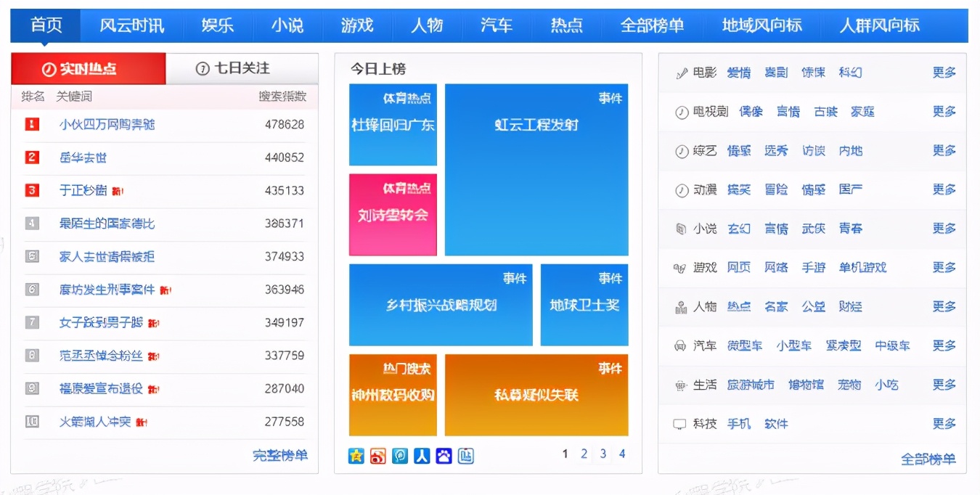This screenshot has height=495, width=980.
Task: Share via the Renren icon
Action: [421, 456]
